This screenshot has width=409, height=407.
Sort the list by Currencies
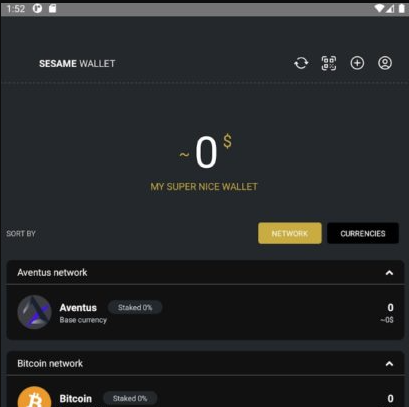tap(363, 233)
